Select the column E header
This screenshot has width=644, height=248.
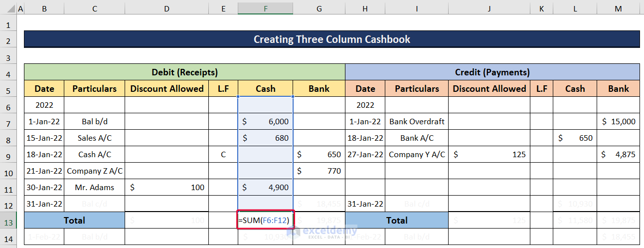(223, 8)
